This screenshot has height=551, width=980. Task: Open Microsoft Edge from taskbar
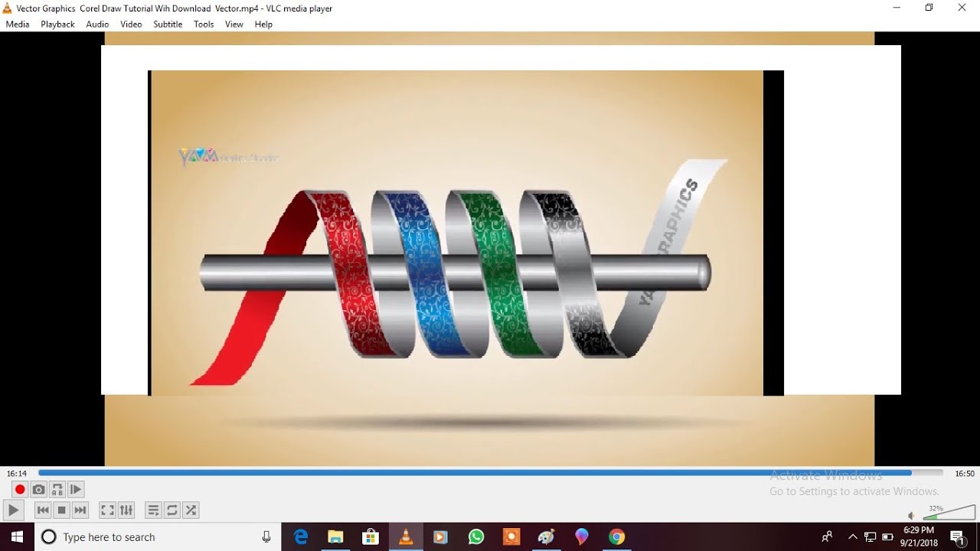[301, 537]
